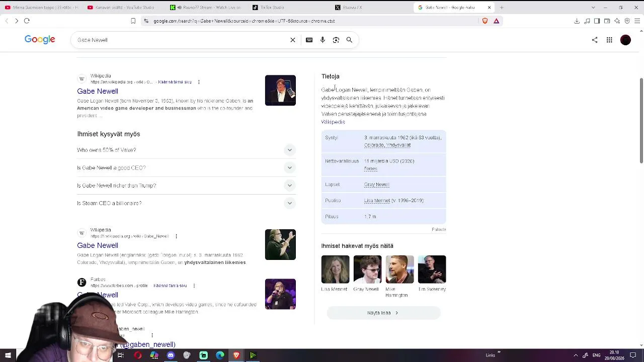Screen dimensions: 644x362
Task: Go forward with the forward arrow
Action: [17, 21]
